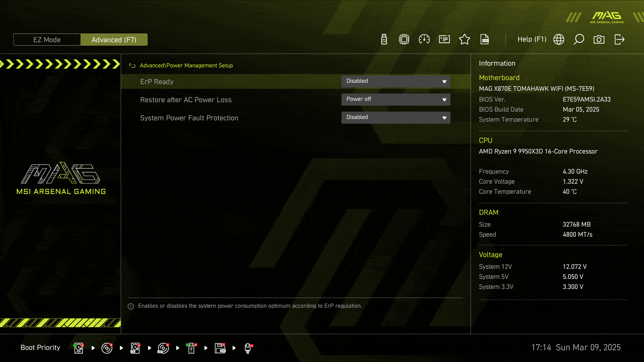
Task: Click the DRAM speed 4800 MT/s value
Action: (x=577, y=235)
